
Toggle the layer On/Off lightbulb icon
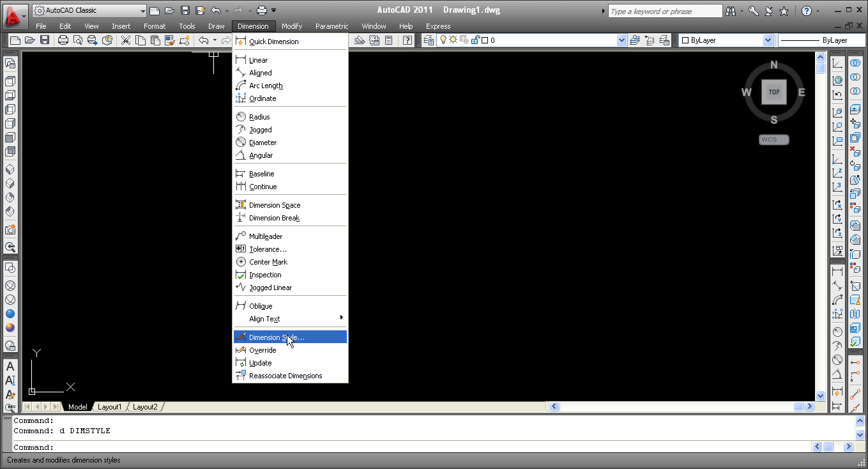(443, 40)
